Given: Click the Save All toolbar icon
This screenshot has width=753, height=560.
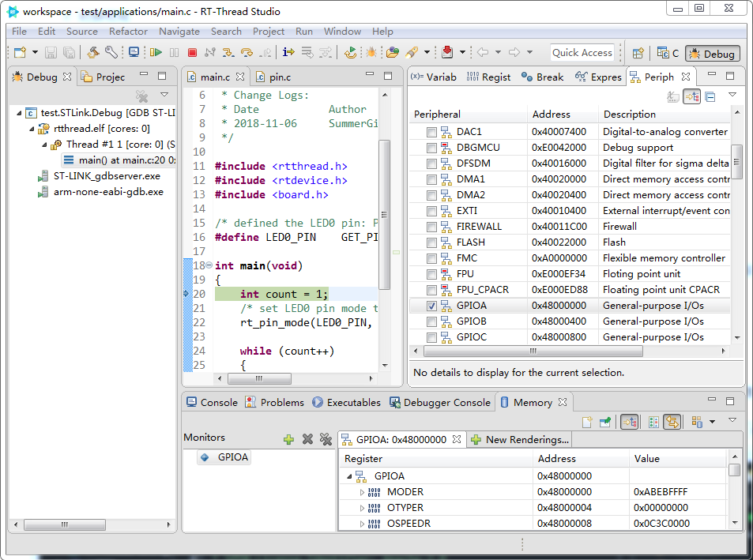Looking at the screenshot, I should coord(70,52).
